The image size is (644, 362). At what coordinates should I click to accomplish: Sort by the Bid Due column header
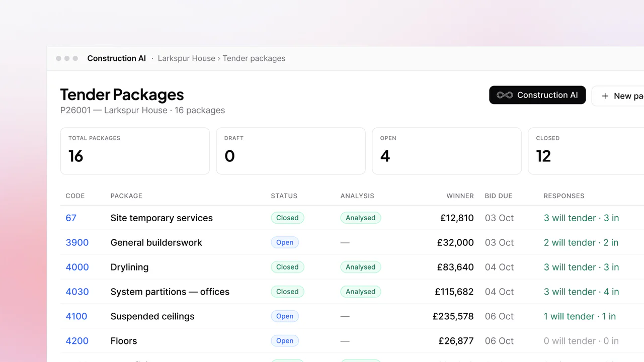499,196
